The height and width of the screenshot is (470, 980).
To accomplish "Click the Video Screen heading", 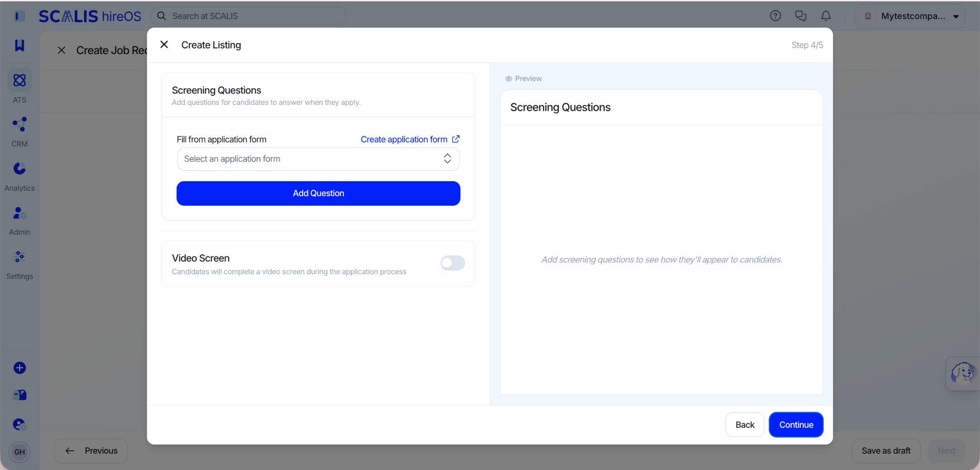I will pyautogui.click(x=201, y=258).
